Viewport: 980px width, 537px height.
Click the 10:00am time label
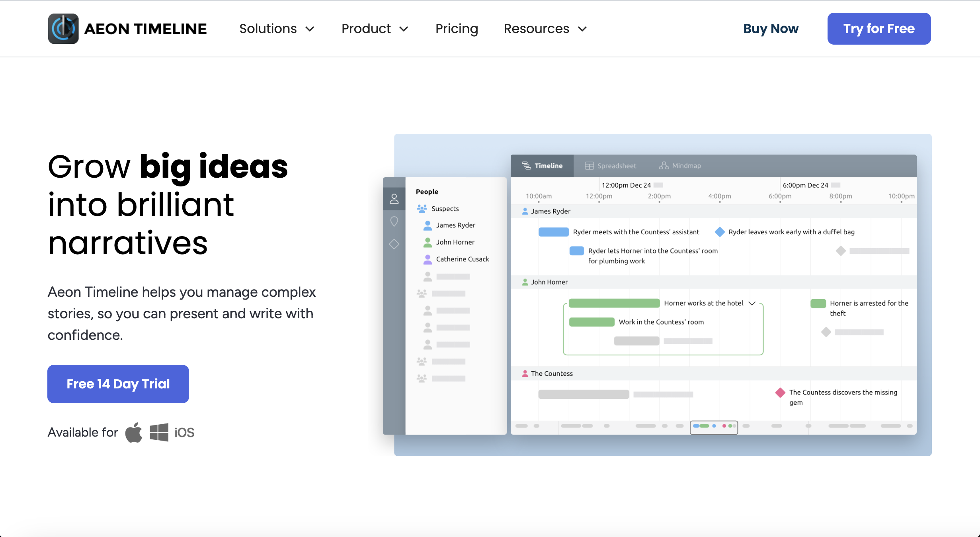pyautogui.click(x=539, y=196)
